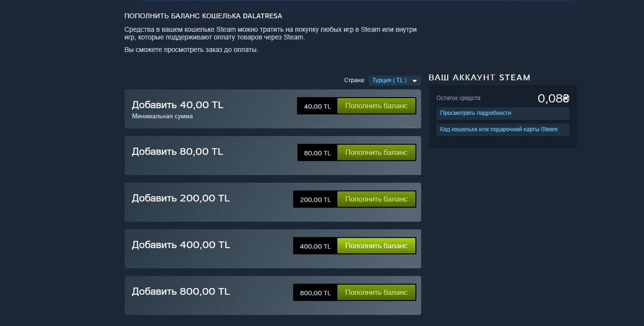Add 80,00 TL via Пополнить баланс button

point(376,152)
